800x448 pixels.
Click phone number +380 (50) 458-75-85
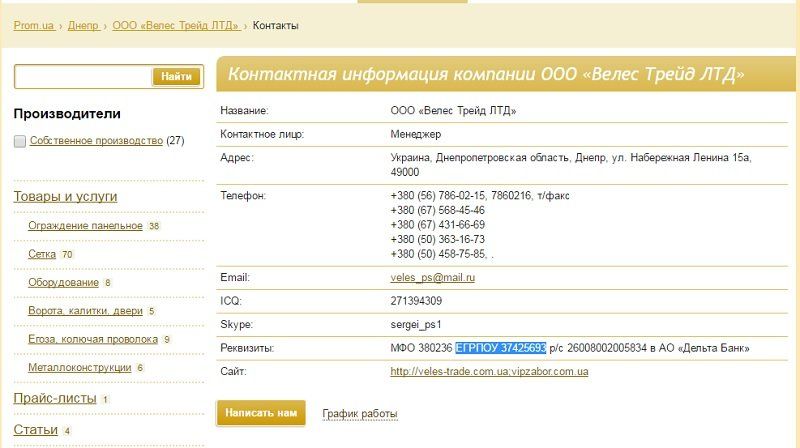pyautogui.click(x=438, y=254)
